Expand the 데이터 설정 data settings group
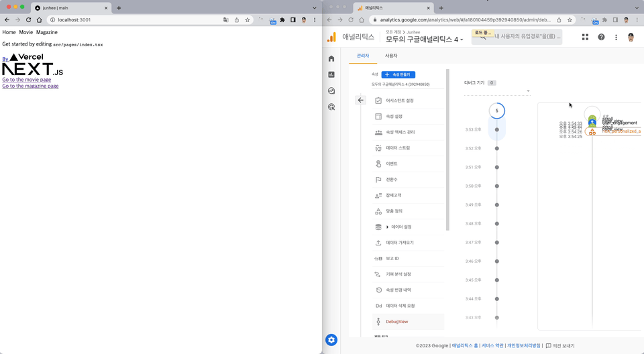 [409, 227]
